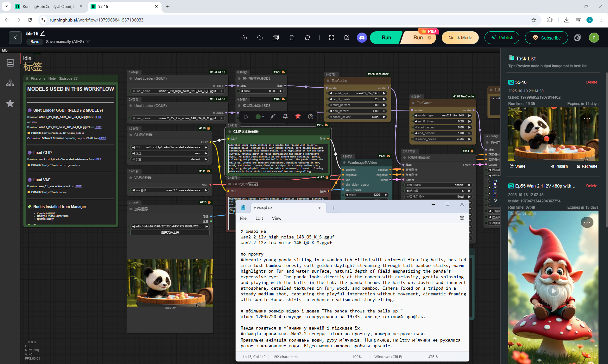This screenshot has height=364, width=608.
Task: Click the upload workflow cloud icon
Action: coord(244,38)
